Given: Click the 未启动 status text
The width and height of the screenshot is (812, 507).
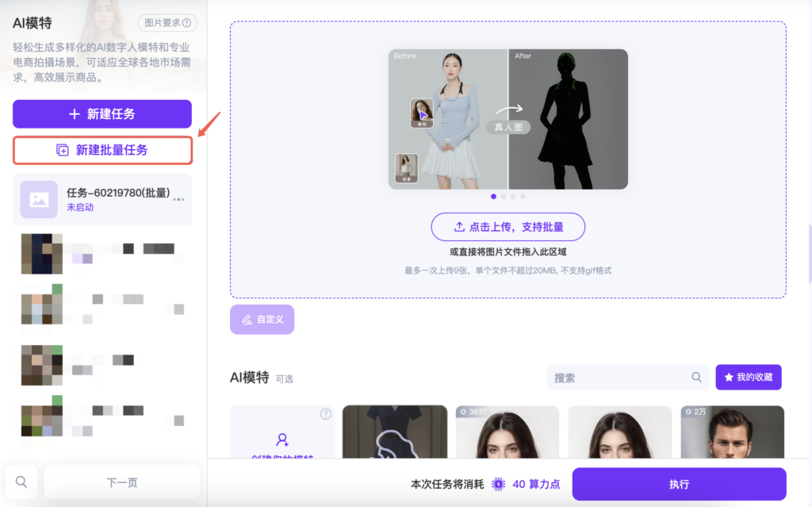Looking at the screenshot, I should [x=80, y=207].
